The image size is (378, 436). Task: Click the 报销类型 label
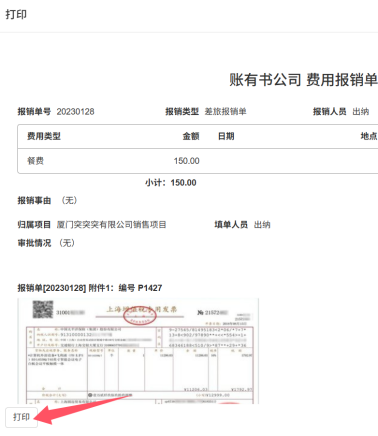(182, 111)
